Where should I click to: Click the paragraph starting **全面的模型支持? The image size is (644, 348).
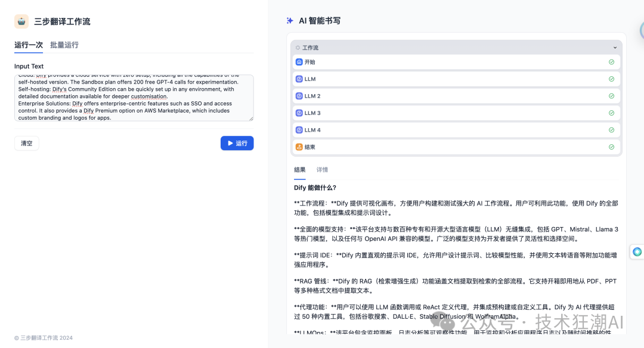click(456, 234)
